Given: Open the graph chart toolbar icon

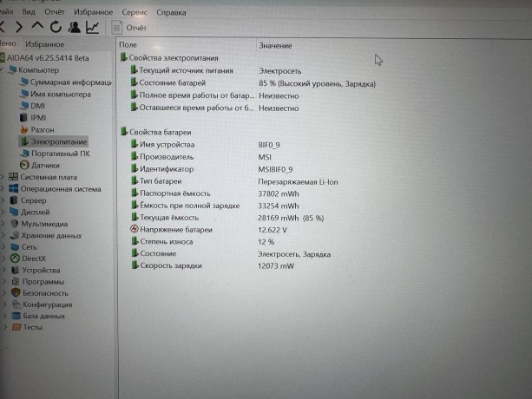Looking at the screenshot, I should click(92, 28).
